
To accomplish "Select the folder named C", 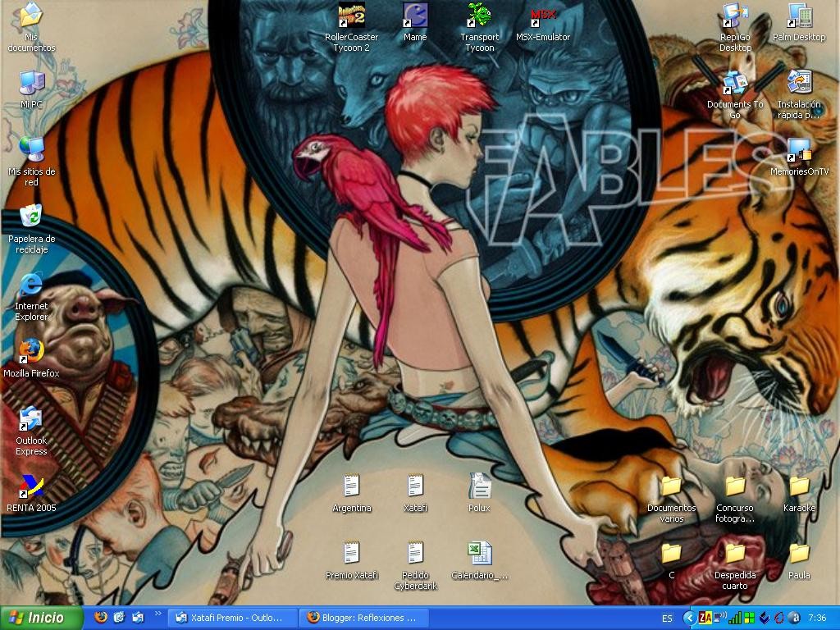I will 671,560.
